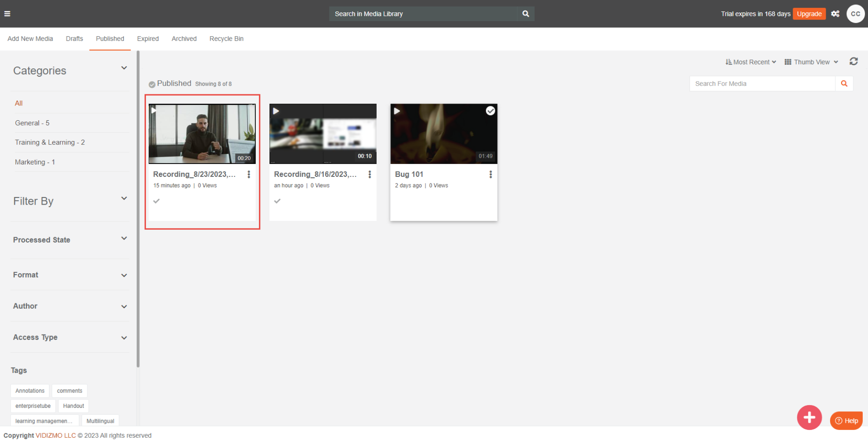Open the Most Recent sort dropdown

pyautogui.click(x=751, y=62)
